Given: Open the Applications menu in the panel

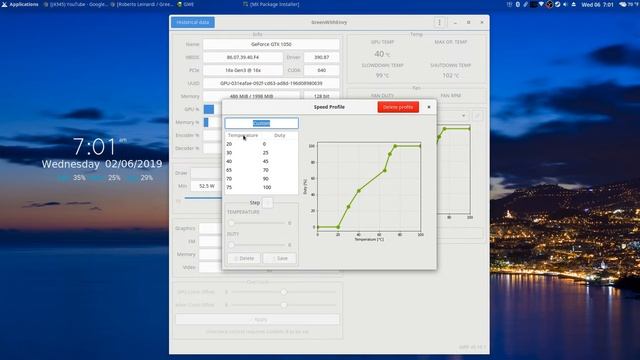Looking at the screenshot, I should pyautogui.click(x=20, y=4).
